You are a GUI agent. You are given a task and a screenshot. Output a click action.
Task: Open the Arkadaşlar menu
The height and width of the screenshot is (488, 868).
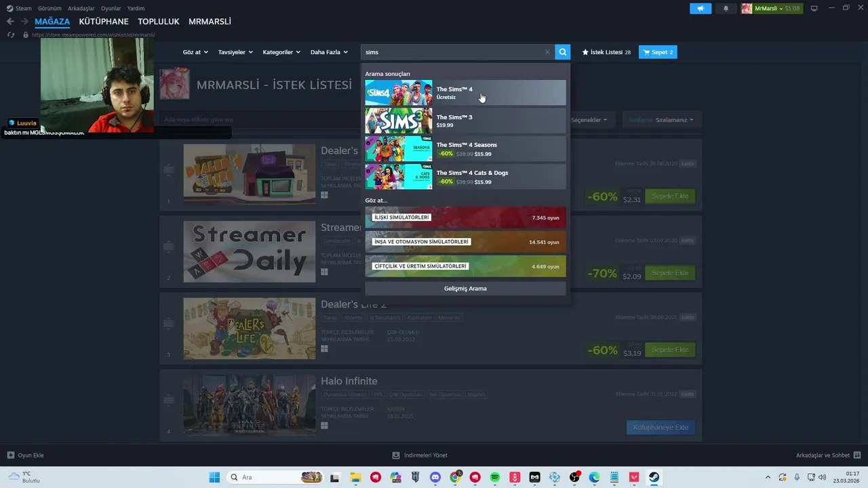click(x=81, y=8)
